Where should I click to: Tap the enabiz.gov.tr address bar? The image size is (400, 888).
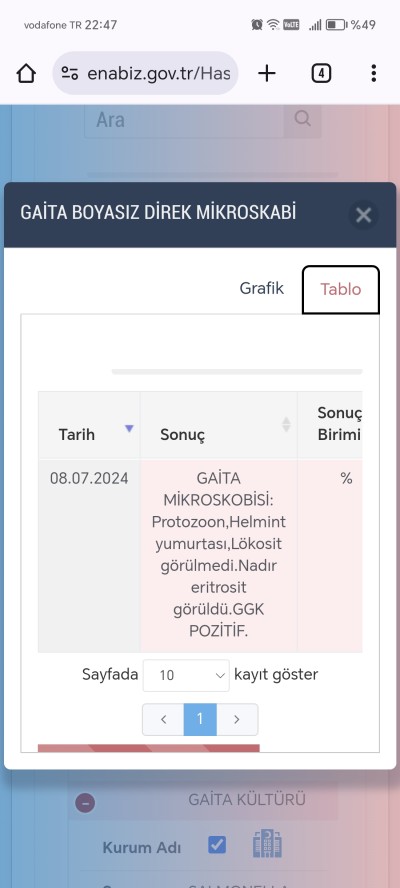146,73
